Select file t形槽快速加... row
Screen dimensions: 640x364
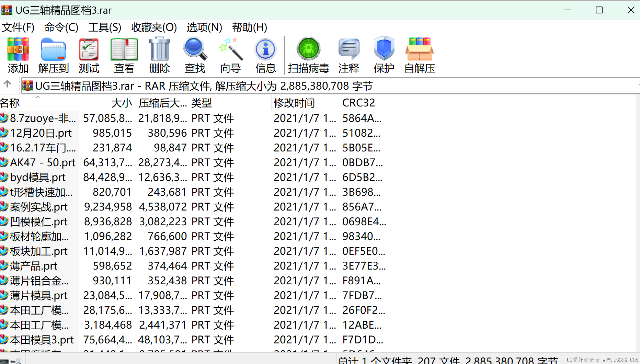pos(194,192)
